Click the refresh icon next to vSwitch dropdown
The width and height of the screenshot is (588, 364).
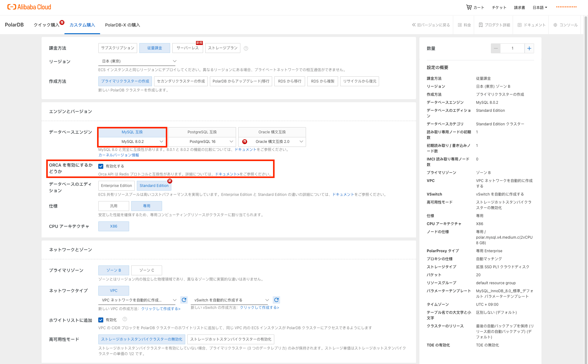[276, 300]
